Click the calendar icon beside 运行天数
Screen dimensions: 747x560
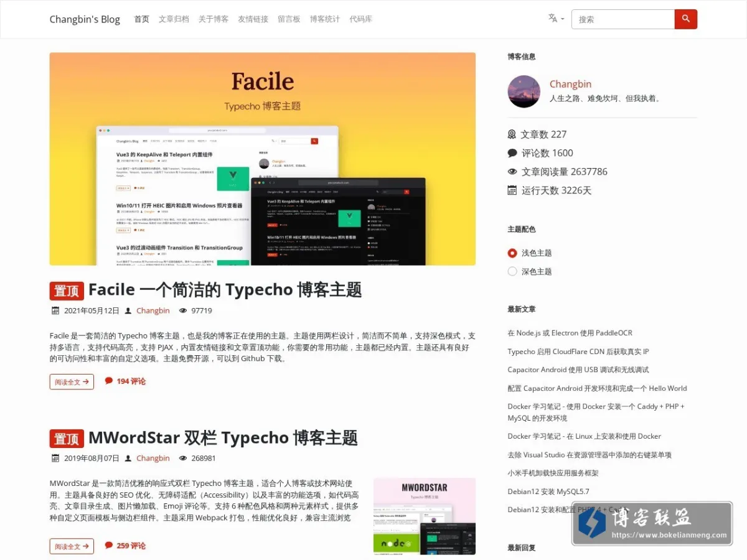[512, 190]
